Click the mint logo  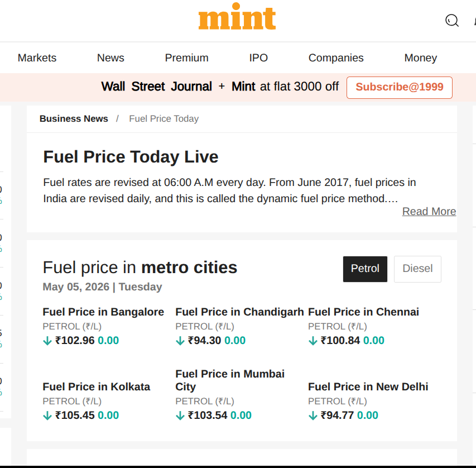coord(237,16)
